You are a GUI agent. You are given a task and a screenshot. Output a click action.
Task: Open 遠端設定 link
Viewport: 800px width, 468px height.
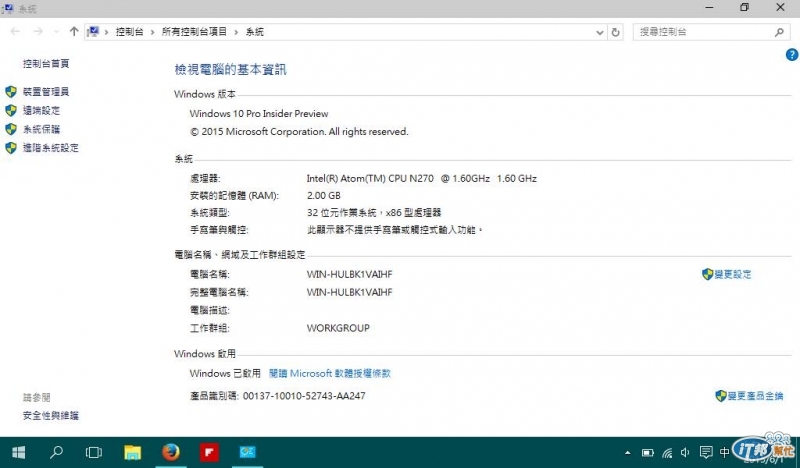click(41, 110)
